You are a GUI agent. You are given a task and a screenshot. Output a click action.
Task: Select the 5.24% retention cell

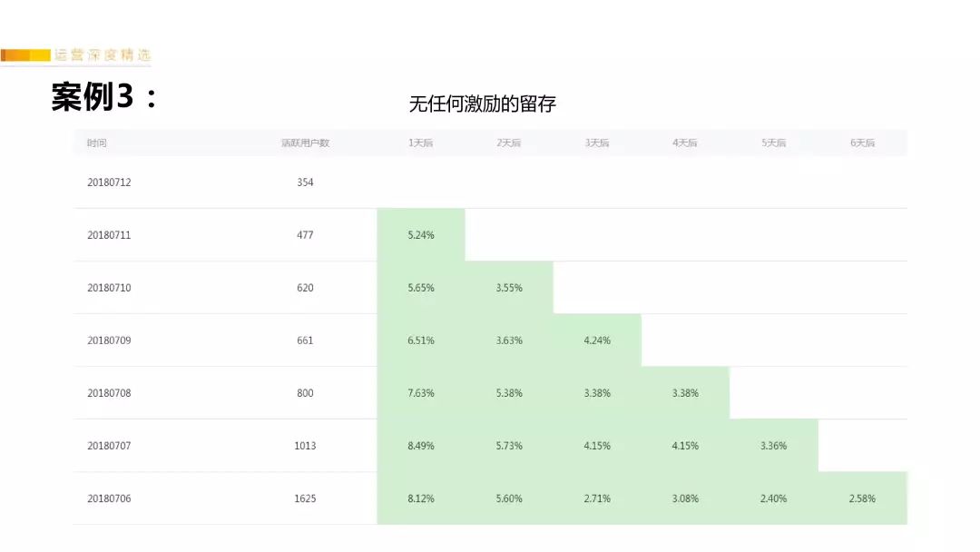coord(421,235)
